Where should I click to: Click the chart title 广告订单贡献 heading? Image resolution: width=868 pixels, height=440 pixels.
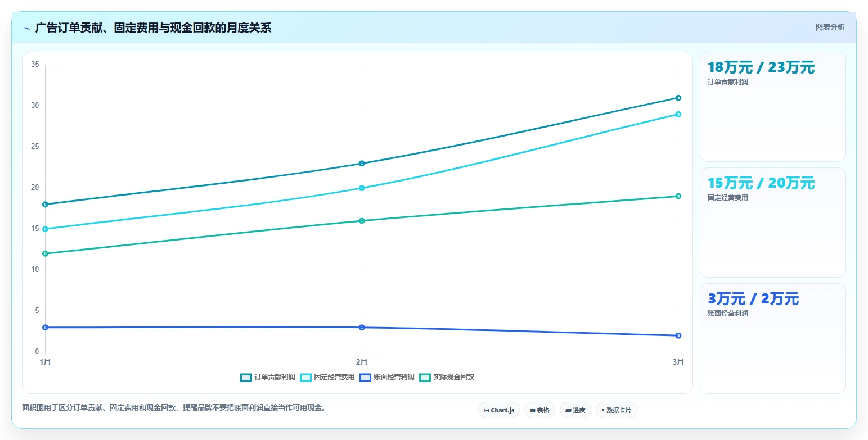coord(153,28)
